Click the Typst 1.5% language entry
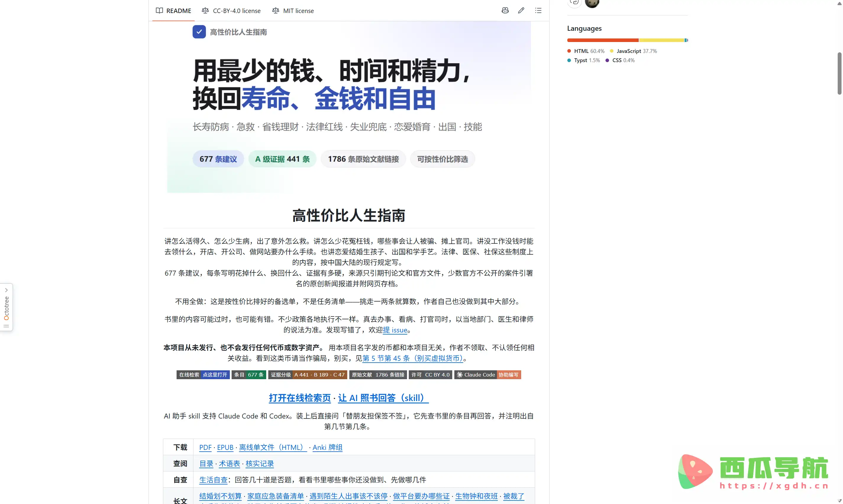This screenshot has height=504, width=843. point(584,60)
